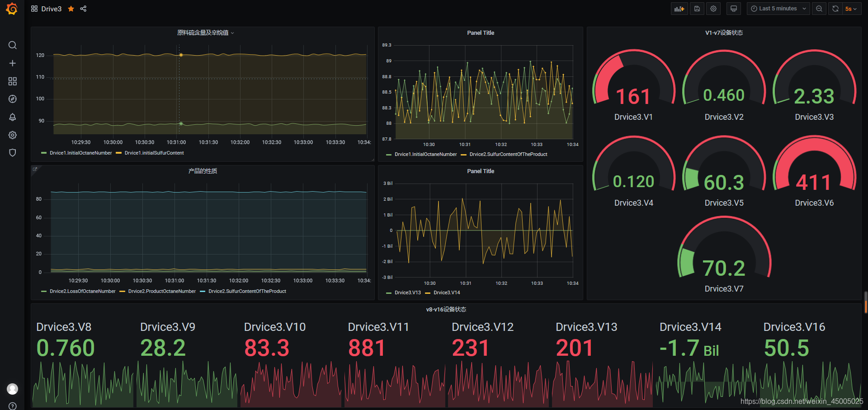Cycle the TV view mode

point(734,9)
